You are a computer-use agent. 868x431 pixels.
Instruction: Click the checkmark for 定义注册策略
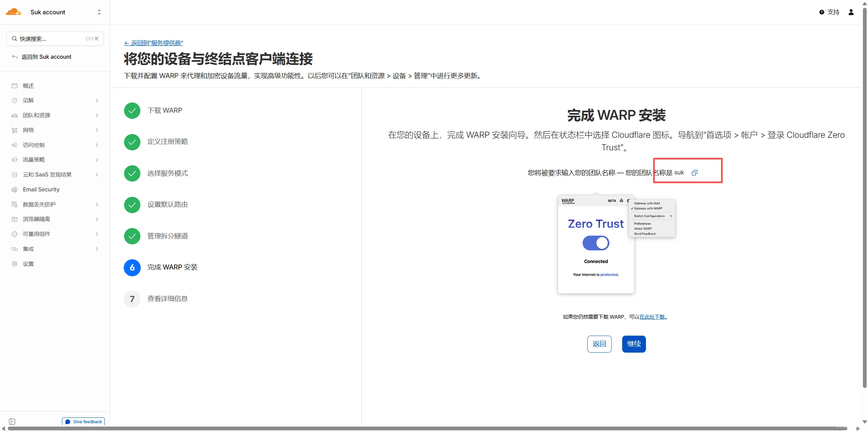(x=132, y=142)
